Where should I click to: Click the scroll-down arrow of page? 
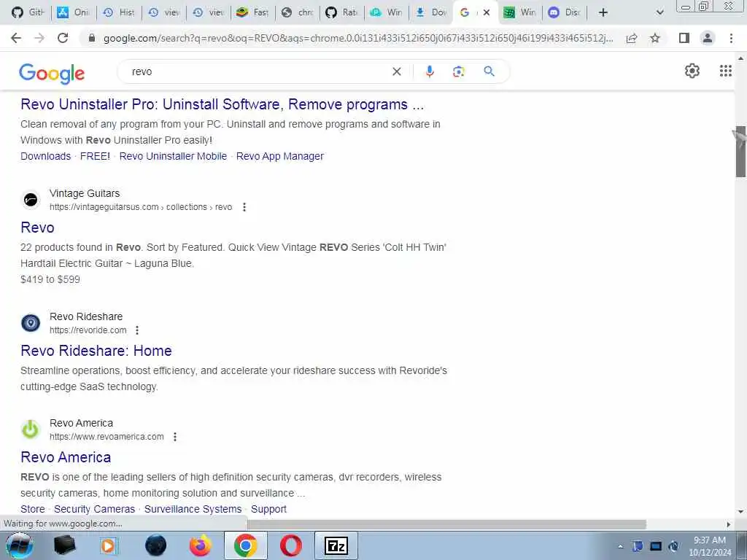[x=740, y=511]
